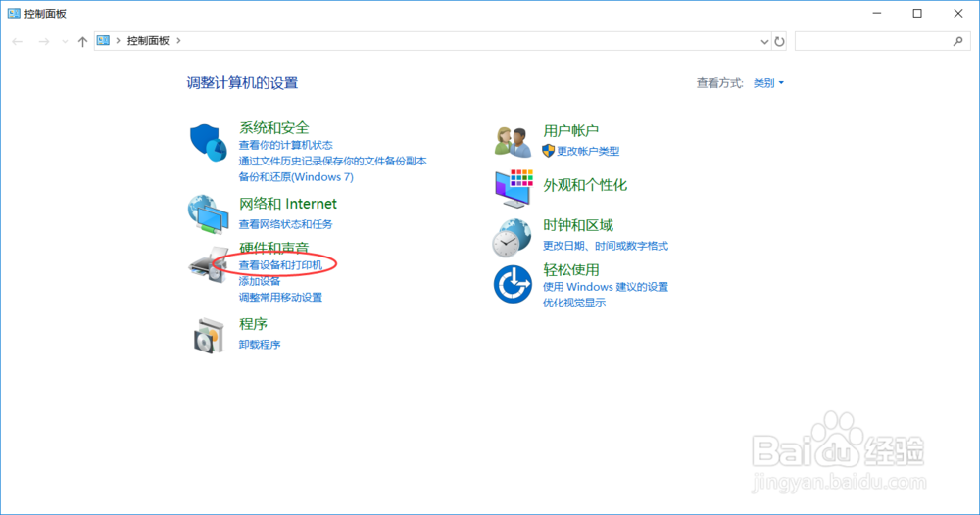Screen dimensions: 980x515
Task: Open the Ease of Access icon
Action: click(x=513, y=284)
